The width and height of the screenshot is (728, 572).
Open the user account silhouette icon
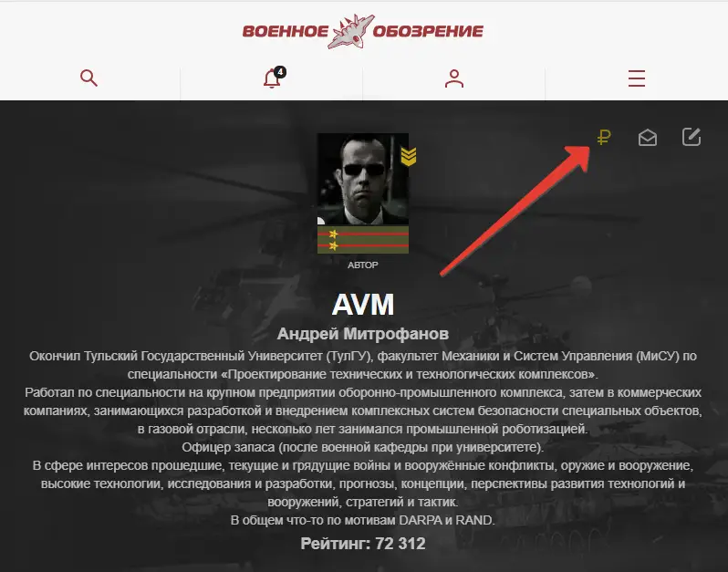454,78
